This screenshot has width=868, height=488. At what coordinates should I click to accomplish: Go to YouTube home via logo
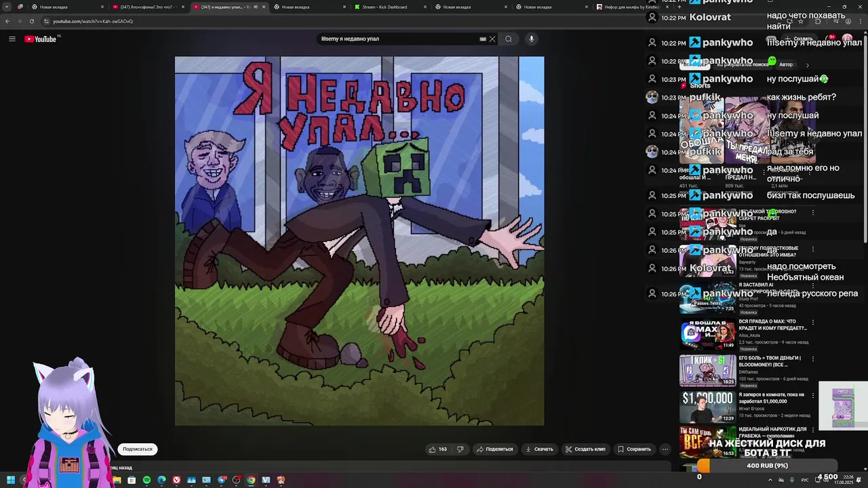click(x=41, y=39)
